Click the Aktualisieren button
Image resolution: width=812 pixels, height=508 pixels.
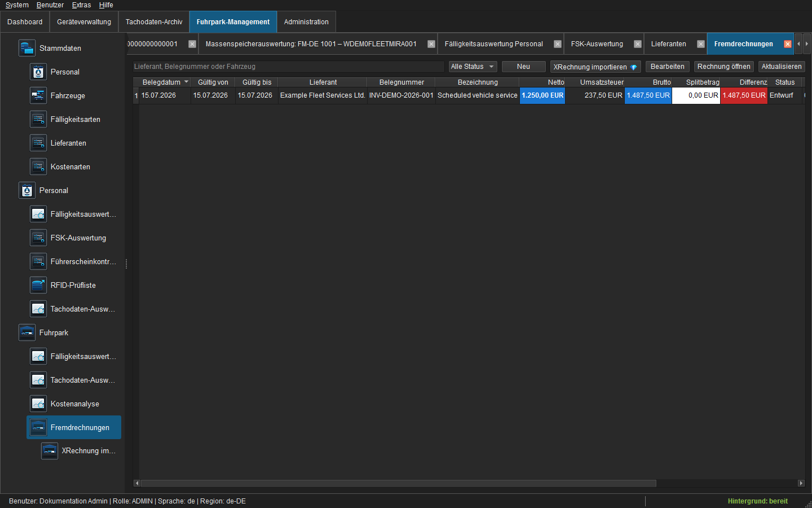click(782, 67)
